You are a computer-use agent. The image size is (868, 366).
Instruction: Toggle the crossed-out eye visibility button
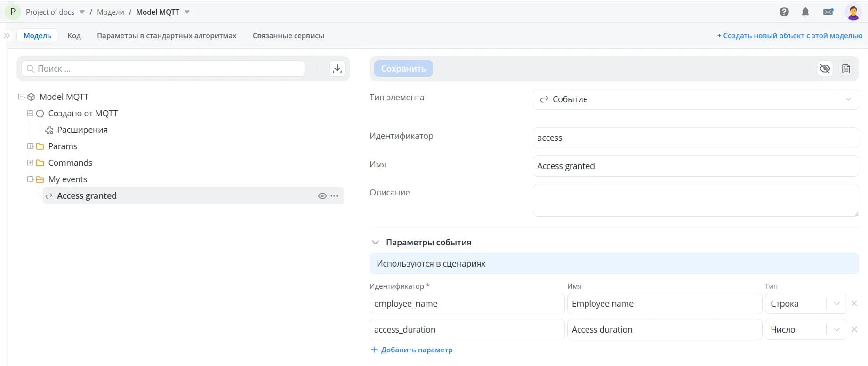click(x=825, y=69)
